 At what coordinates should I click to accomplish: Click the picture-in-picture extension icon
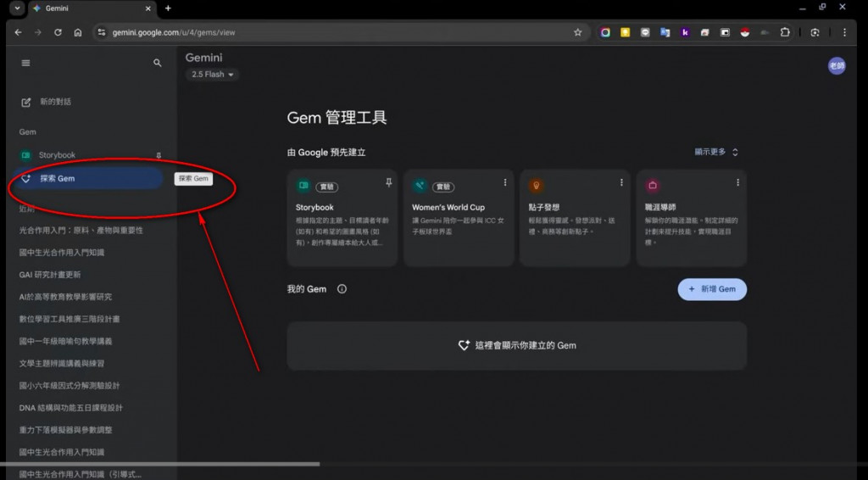click(725, 33)
